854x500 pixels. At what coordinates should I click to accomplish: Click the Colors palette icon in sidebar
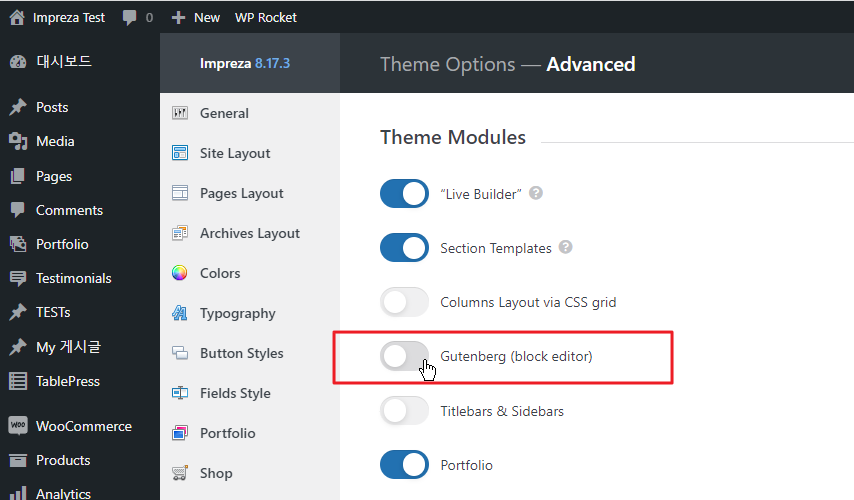[x=180, y=273]
